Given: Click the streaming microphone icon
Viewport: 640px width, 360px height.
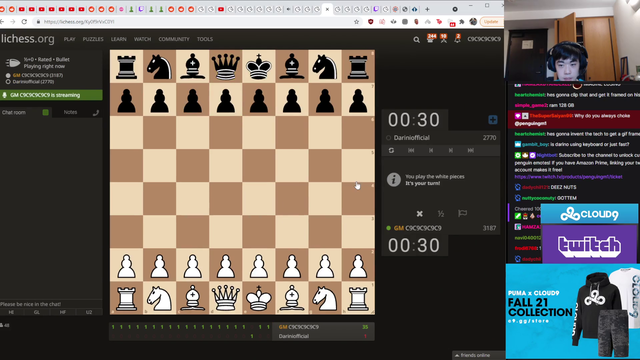Looking at the screenshot, I should [x=4, y=95].
